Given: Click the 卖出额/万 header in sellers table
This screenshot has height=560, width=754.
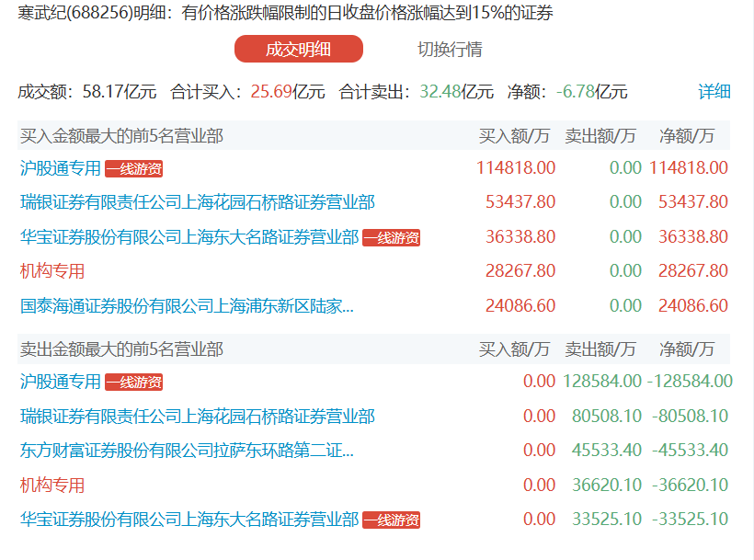Looking at the screenshot, I should click(x=600, y=349).
